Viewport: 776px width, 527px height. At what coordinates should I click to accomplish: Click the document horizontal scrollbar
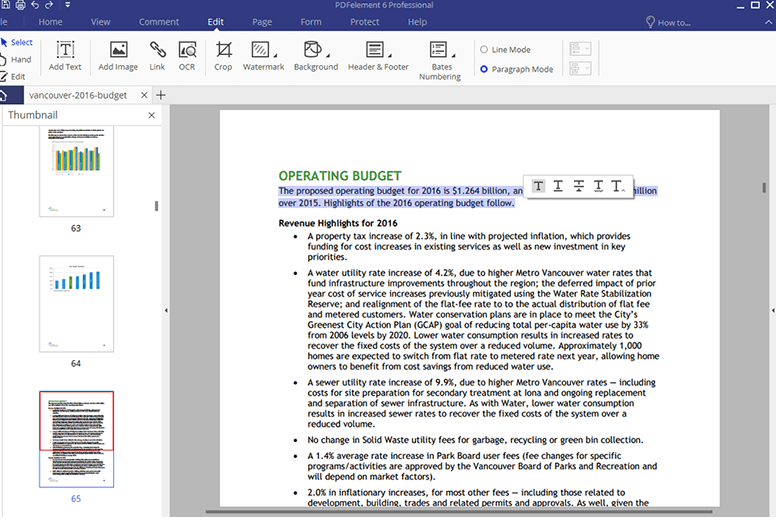tap(459, 512)
